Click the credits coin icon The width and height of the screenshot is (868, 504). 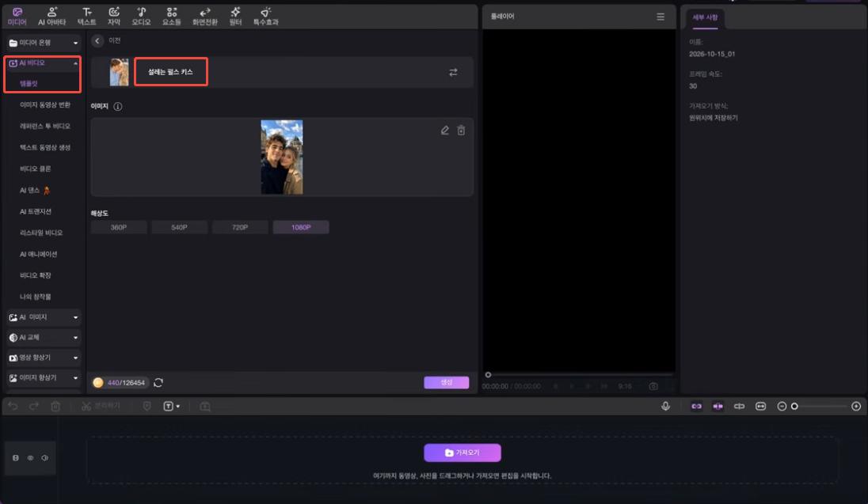98,382
